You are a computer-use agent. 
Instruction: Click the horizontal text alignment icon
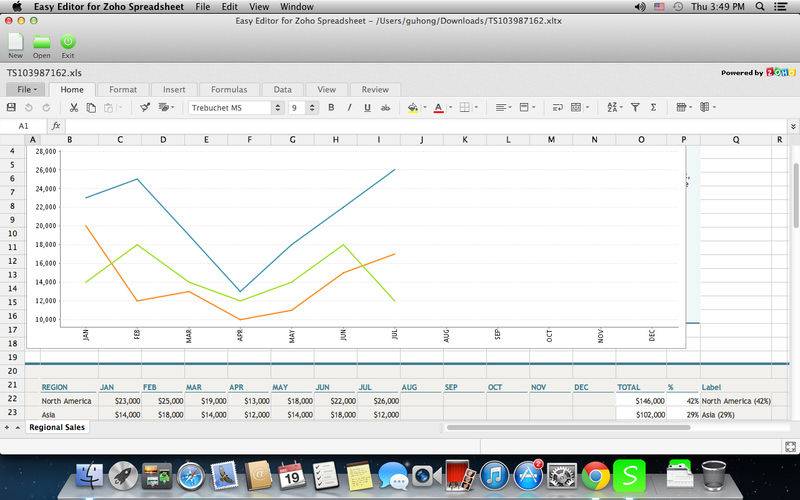click(x=501, y=107)
